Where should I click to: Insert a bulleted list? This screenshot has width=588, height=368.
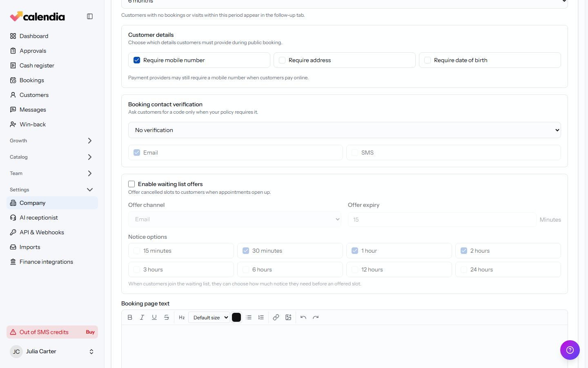(x=249, y=317)
